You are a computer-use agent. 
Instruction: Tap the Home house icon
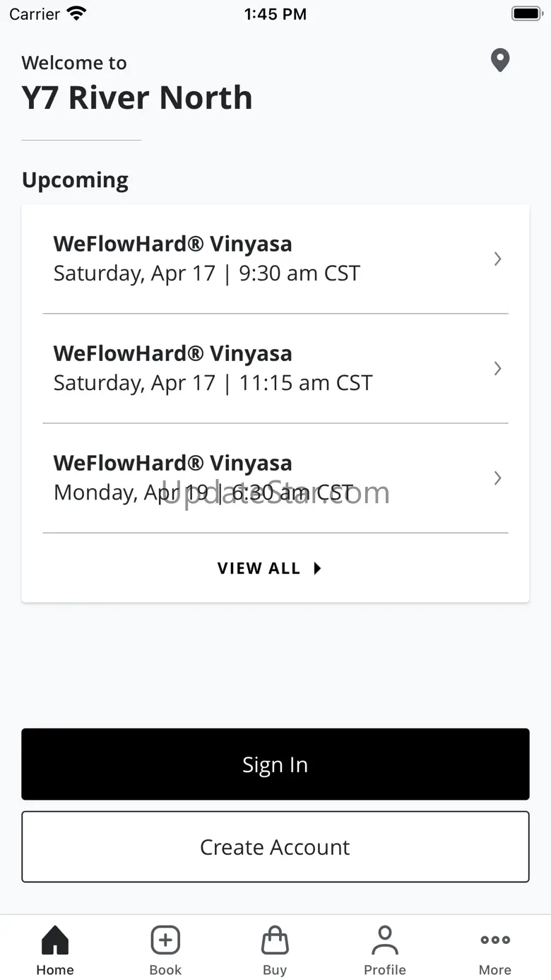[x=55, y=940]
